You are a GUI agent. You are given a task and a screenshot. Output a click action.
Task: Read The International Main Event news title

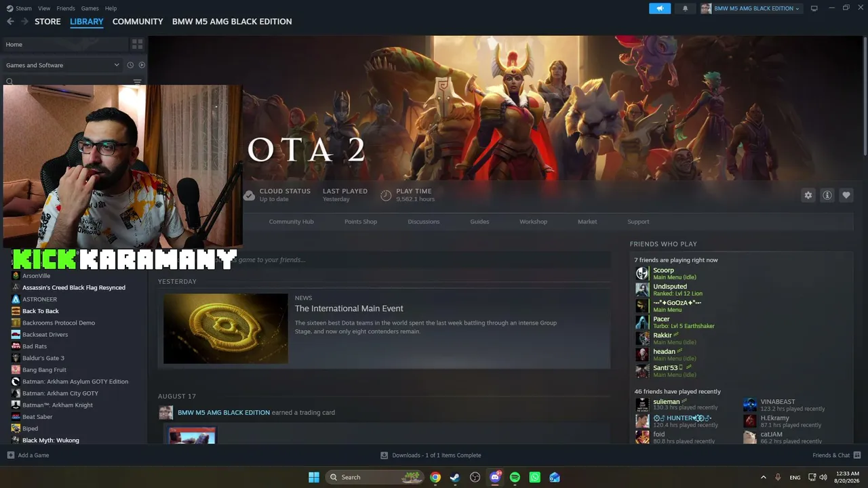pos(349,308)
